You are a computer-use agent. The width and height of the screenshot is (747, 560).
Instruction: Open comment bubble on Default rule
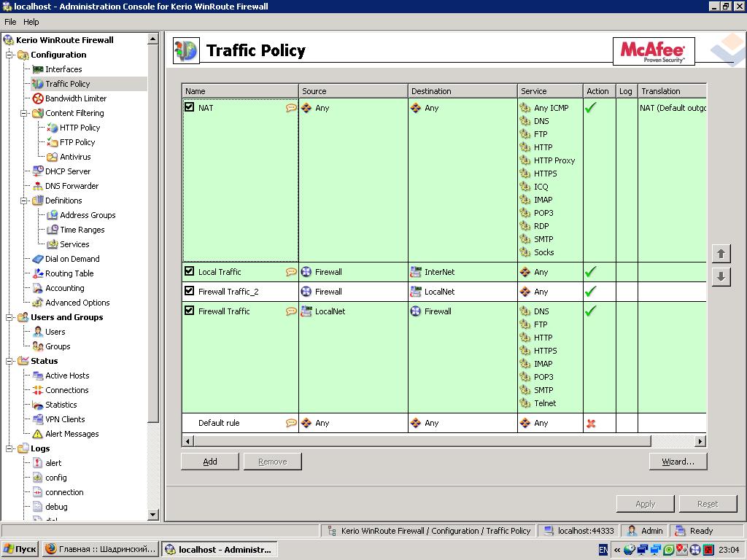(x=290, y=423)
